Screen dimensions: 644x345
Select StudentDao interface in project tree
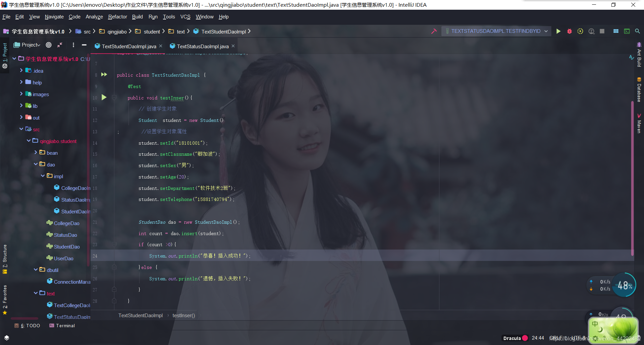click(63, 247)
